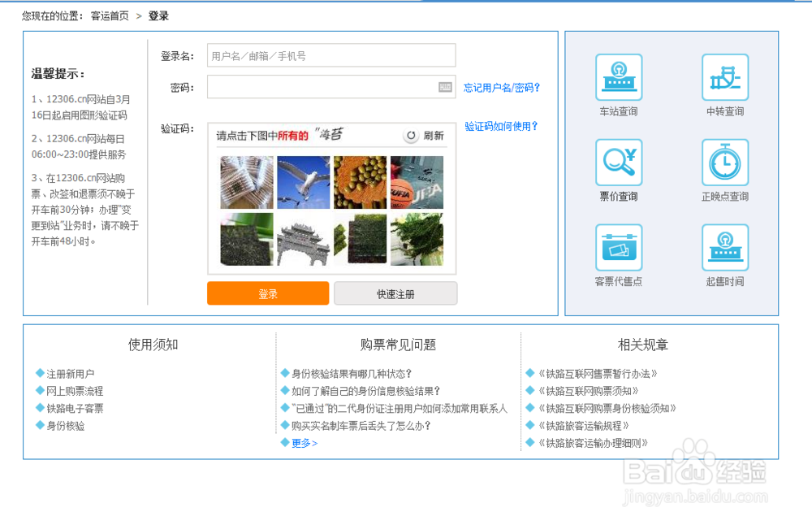Click the 密码 password input field
The height and width of the screenshot is (525, 812).
(331, 86)
